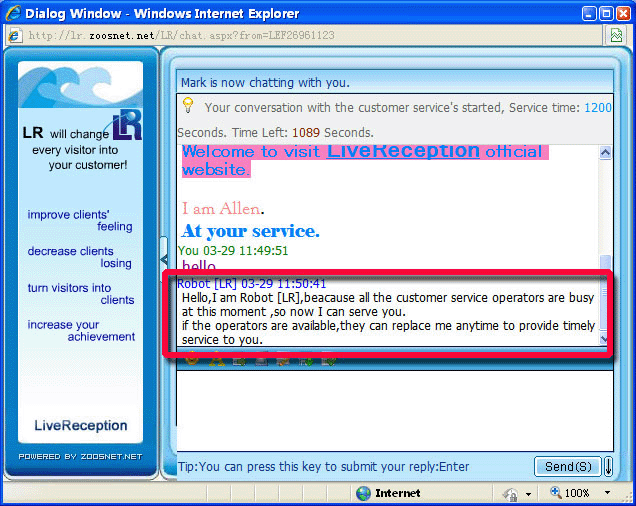Click 'decrease clients losing' sidebar text
Viewport: 636px width, 506px height.
click(80, 257)
